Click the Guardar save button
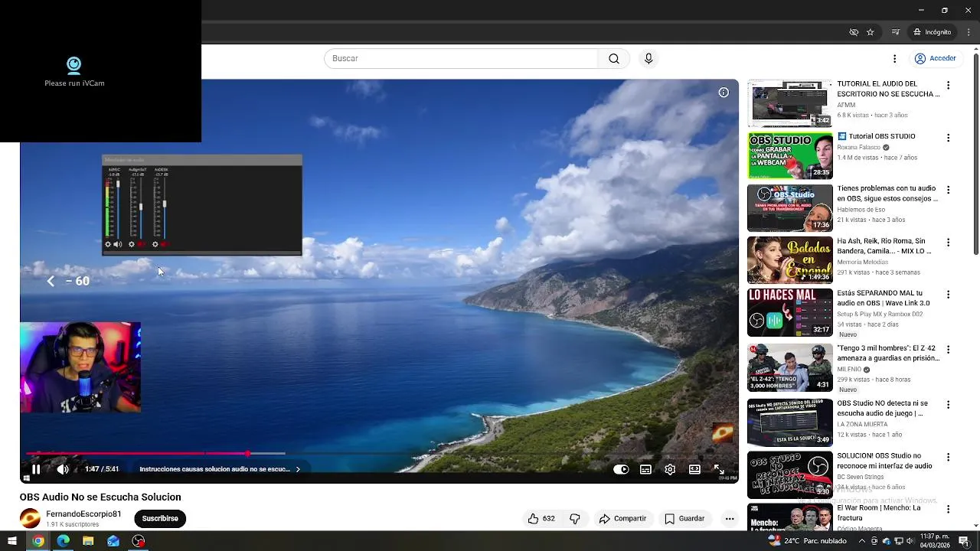This screenshot has width=980, height=551. tap(684, 519)
